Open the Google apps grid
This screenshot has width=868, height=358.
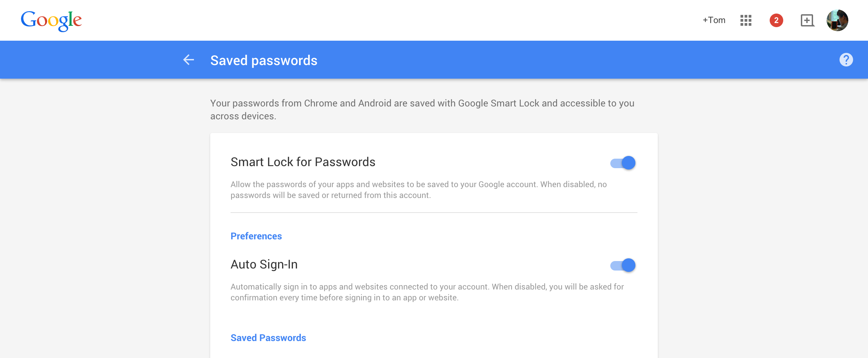pos(746,20)
